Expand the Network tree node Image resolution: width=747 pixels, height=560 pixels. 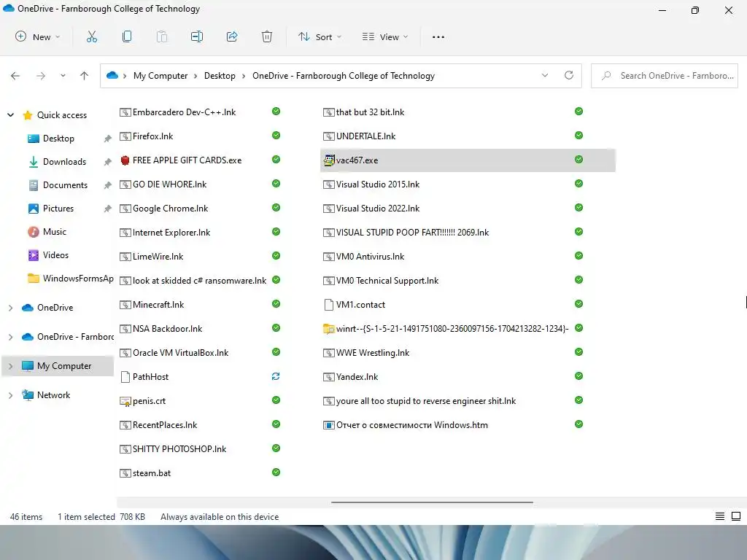(x=10, y=394)
